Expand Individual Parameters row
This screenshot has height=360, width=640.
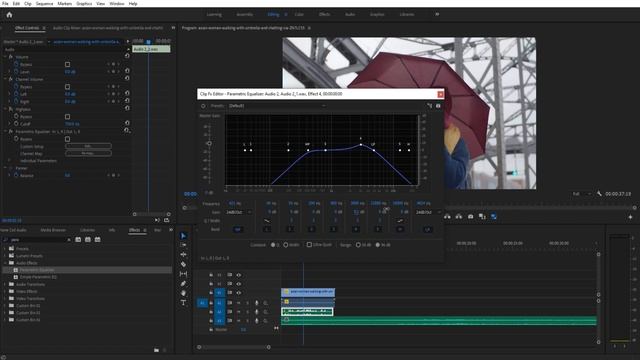(9, 161)
